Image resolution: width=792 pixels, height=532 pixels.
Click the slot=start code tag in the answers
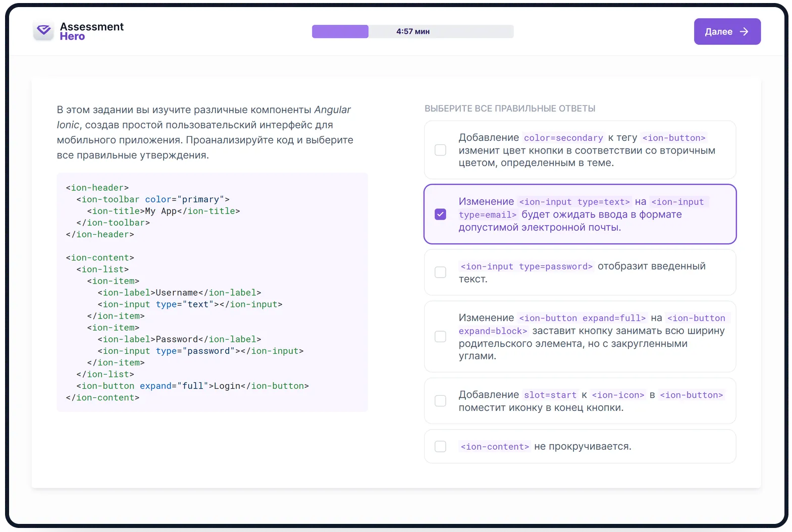[x=550, y=395]
